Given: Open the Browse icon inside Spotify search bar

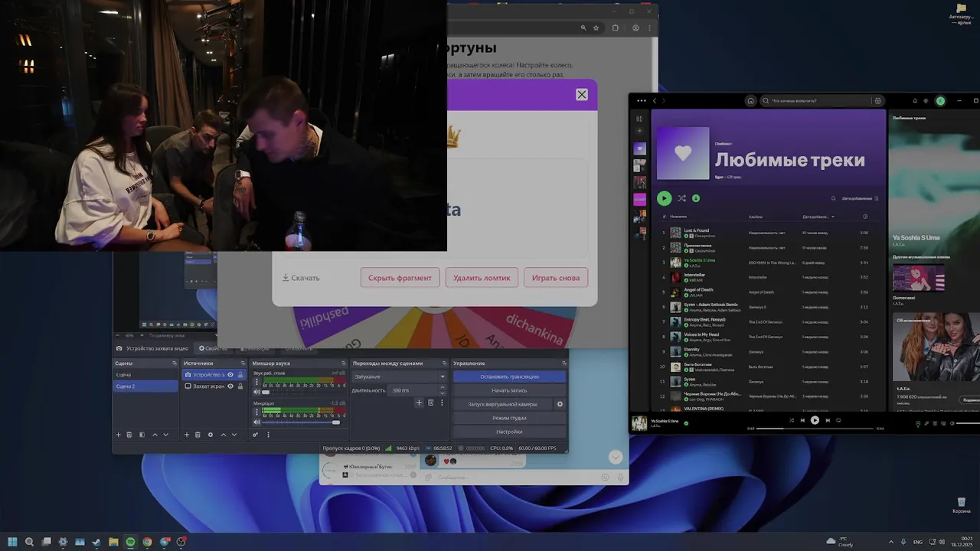Looking at the screenshot, I should pos(877,101).
